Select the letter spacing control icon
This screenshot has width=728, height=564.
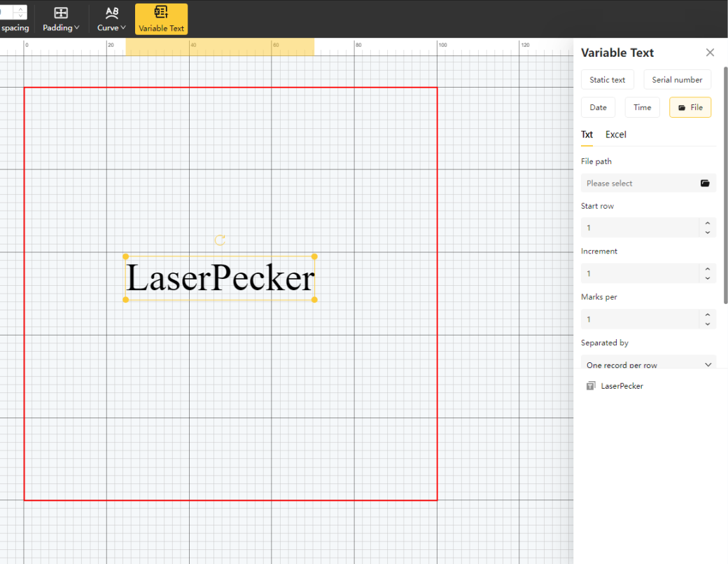coord(19,11)
